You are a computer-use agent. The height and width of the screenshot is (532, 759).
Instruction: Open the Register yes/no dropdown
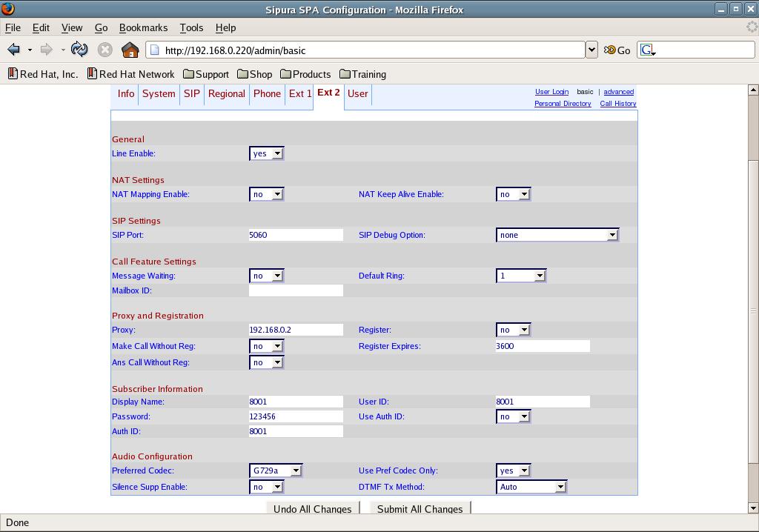(513, 330)
